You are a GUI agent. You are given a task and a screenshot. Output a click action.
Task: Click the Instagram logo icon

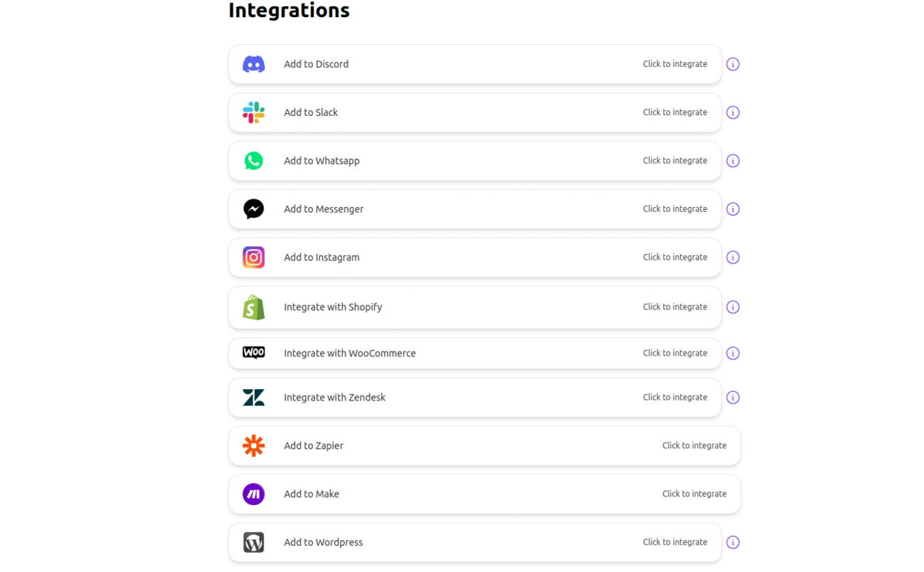point(253,257)
